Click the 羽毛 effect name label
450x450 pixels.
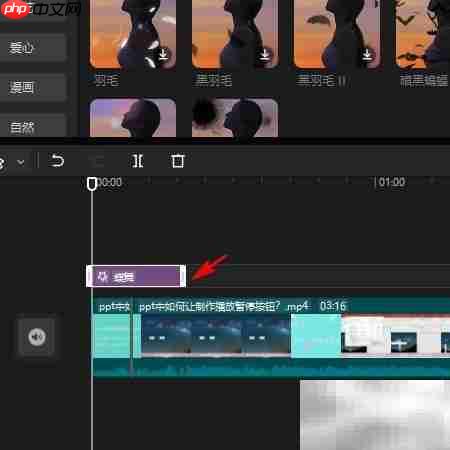pyautogui.click(x=106, y=80)
